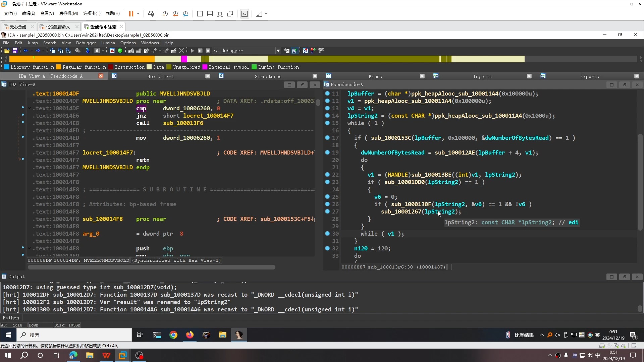
Task: Click the red X delete icon in toolbar
Action: pyautogui.click(x=181, y=51)
